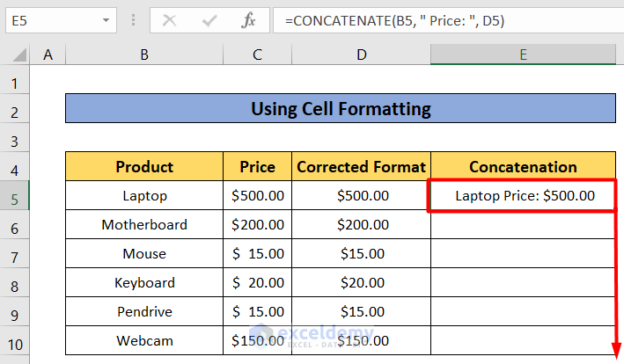Click cell with Laptop Price: $500.00
Image resolution: width=624 pixels, height=364 pixels.
(525, 196)
